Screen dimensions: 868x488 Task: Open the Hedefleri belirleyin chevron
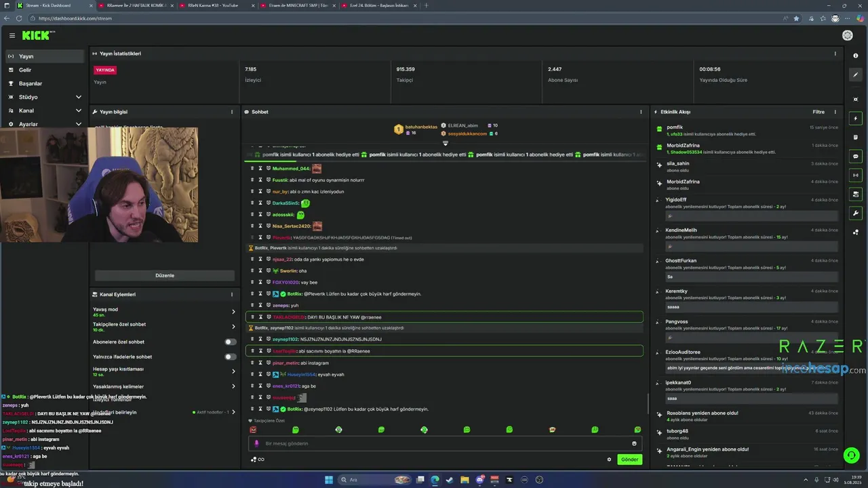(234, 412)
